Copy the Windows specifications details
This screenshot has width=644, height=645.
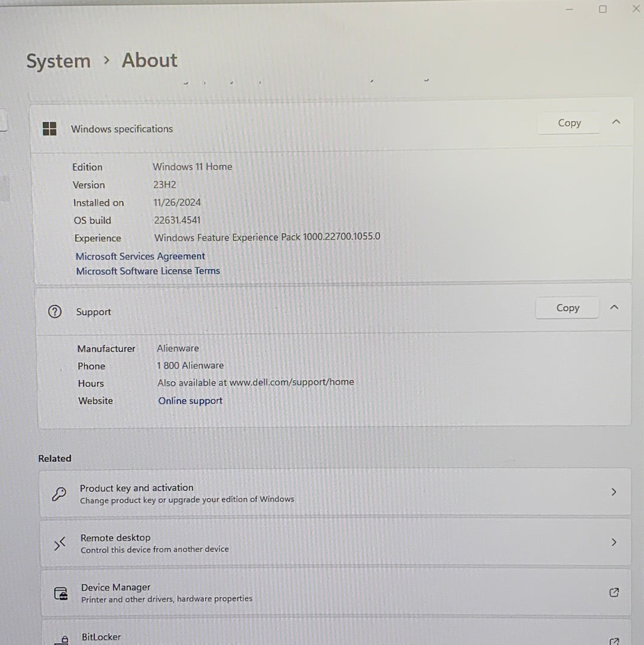(x=569, y=123)
